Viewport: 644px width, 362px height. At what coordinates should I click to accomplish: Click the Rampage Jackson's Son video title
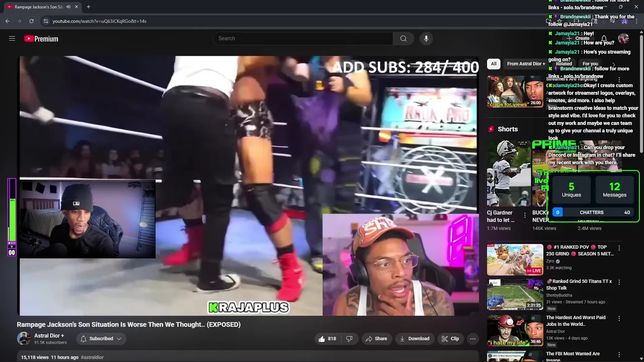[129, 324]
